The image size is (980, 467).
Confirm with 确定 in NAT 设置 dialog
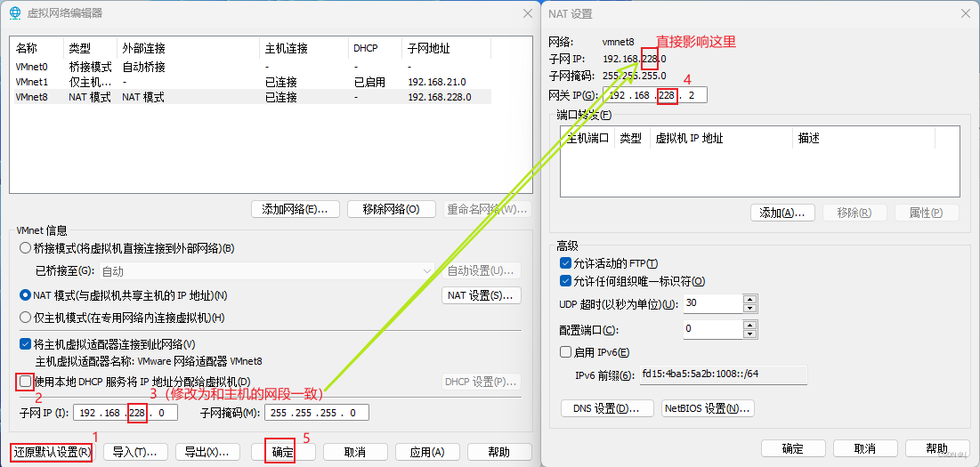(793, 448)
